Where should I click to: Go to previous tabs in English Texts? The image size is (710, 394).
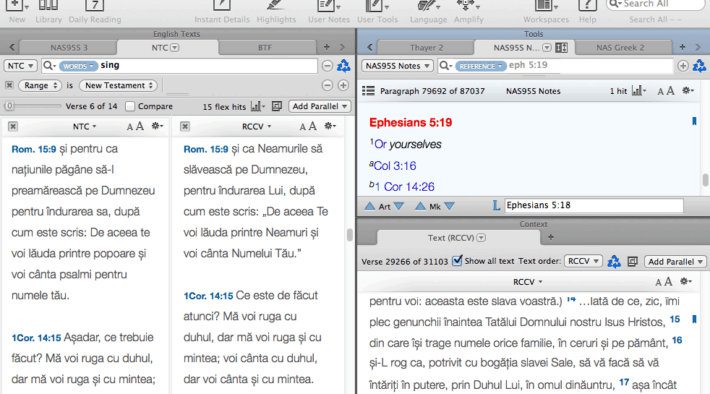click(12, 47)
